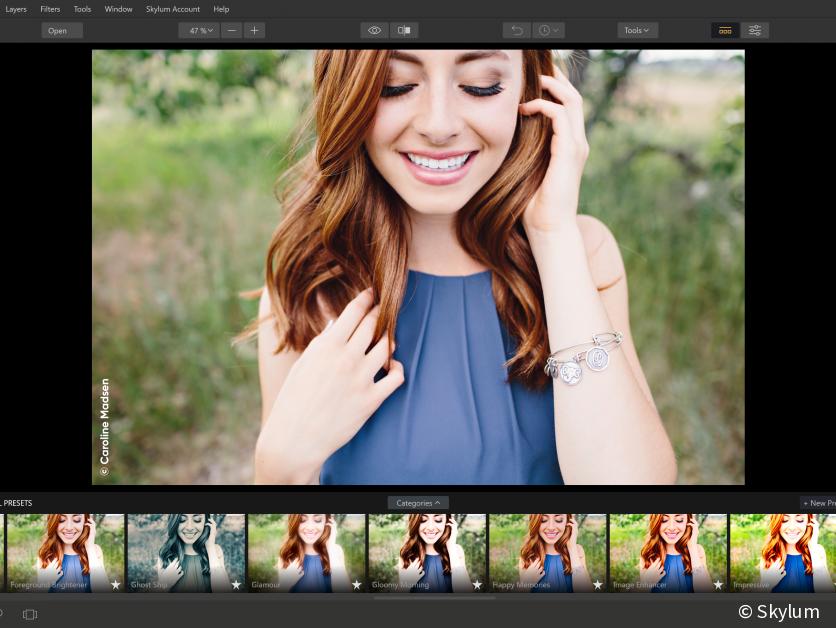
Task: Click the New Preset button
Action: pyautogui.click(x=818, y=503)
